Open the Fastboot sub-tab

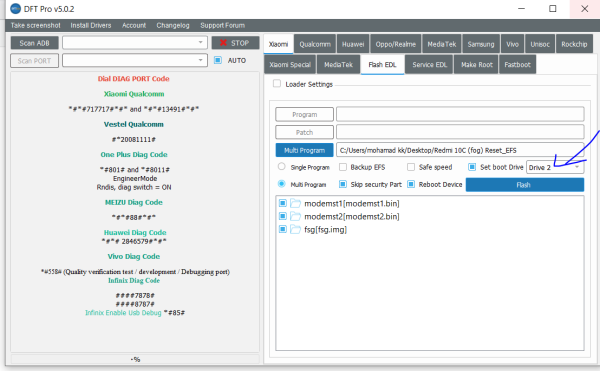517,64
